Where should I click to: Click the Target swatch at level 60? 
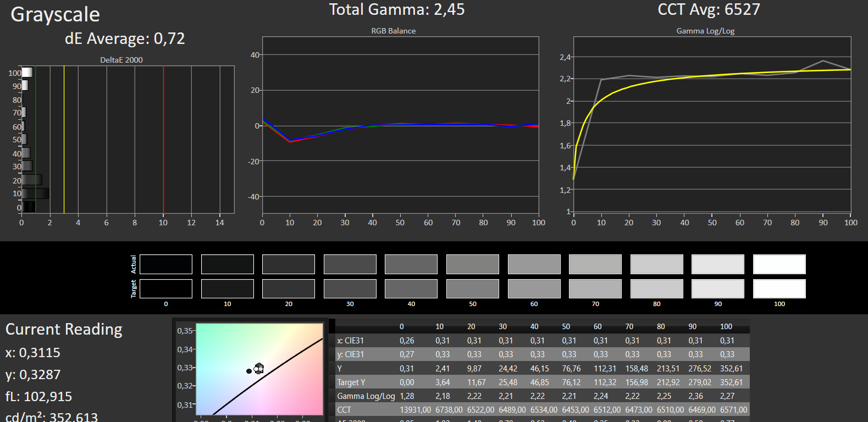pos(534,289)
